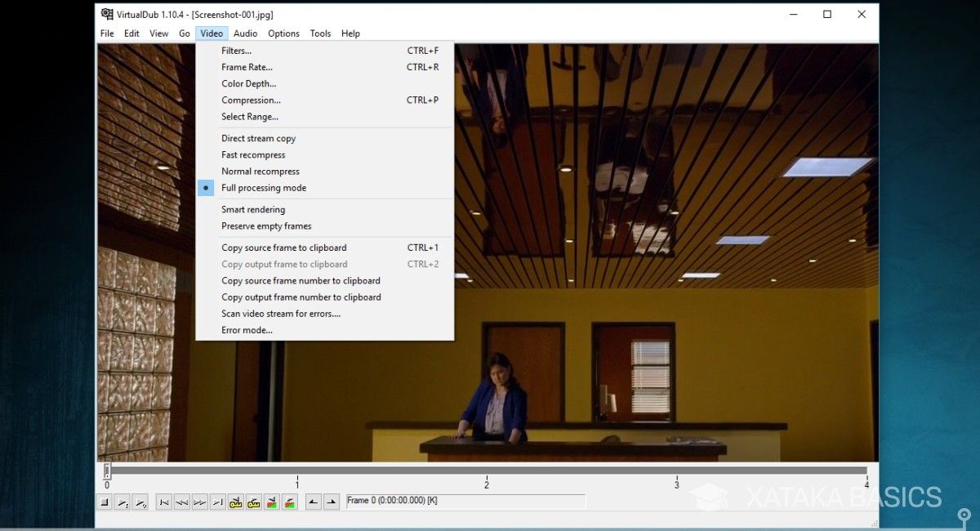The image size is (980, 531).
Task: Maximize the VirtualDub window
Action: point(827,14)
